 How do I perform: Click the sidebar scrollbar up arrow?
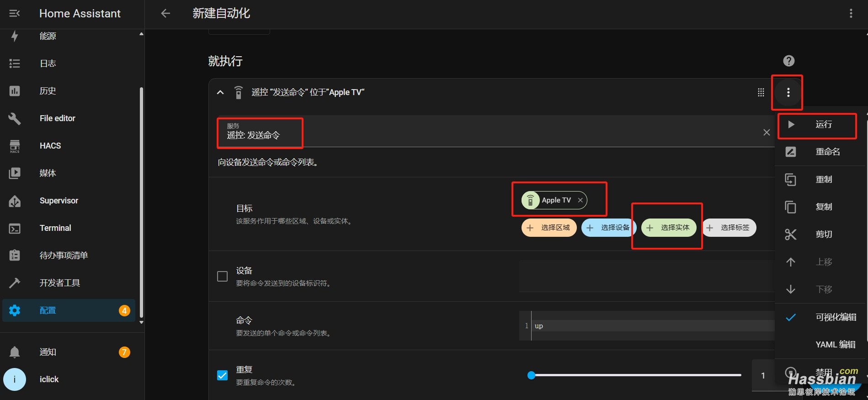[x=141, y=34]
